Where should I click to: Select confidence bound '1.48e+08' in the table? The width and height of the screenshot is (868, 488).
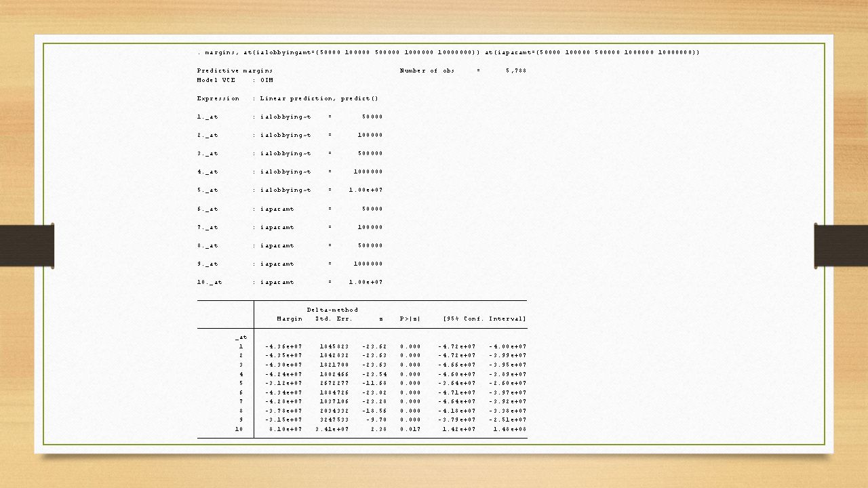coord(510,429)
